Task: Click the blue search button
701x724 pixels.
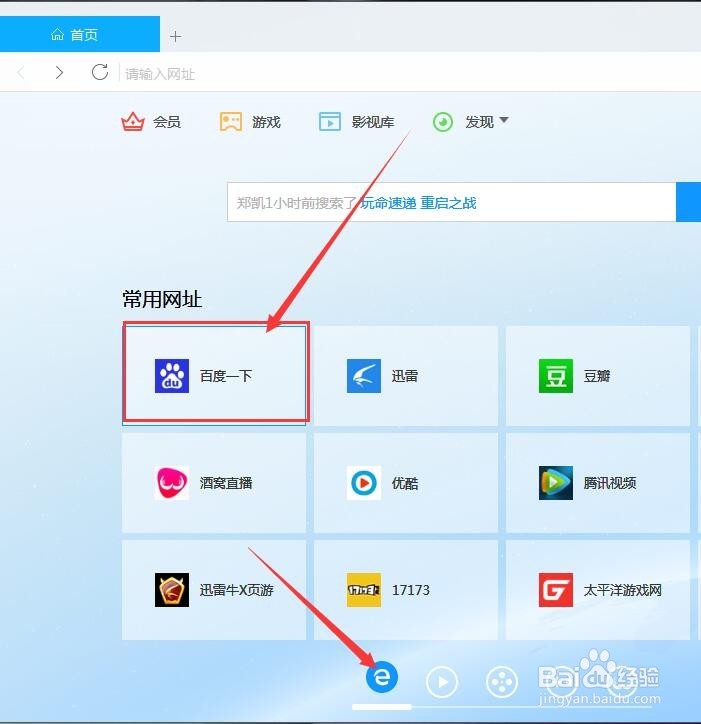Action: [x=689, y=202]
